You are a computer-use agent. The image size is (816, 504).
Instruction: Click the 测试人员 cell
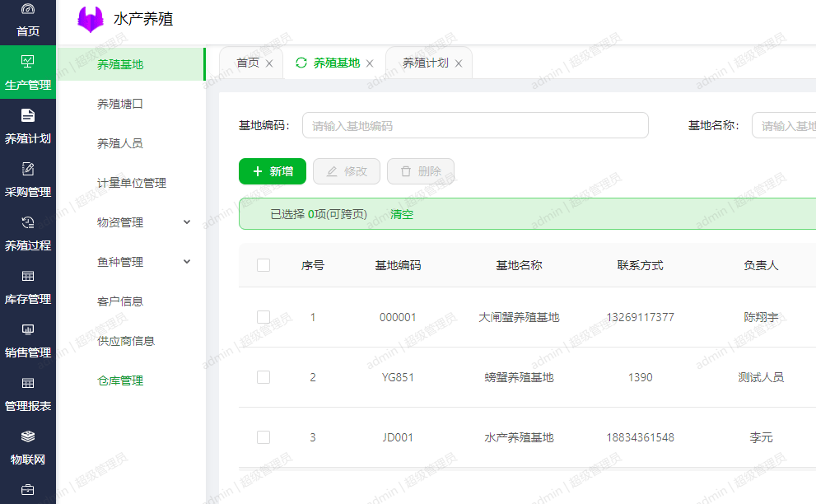point(761,377)
